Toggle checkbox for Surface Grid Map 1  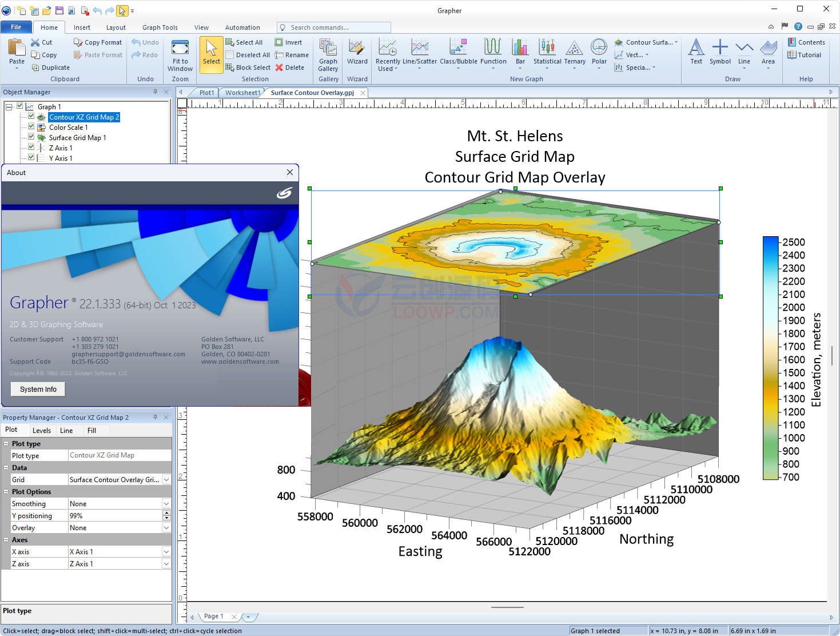coord(31,137)
